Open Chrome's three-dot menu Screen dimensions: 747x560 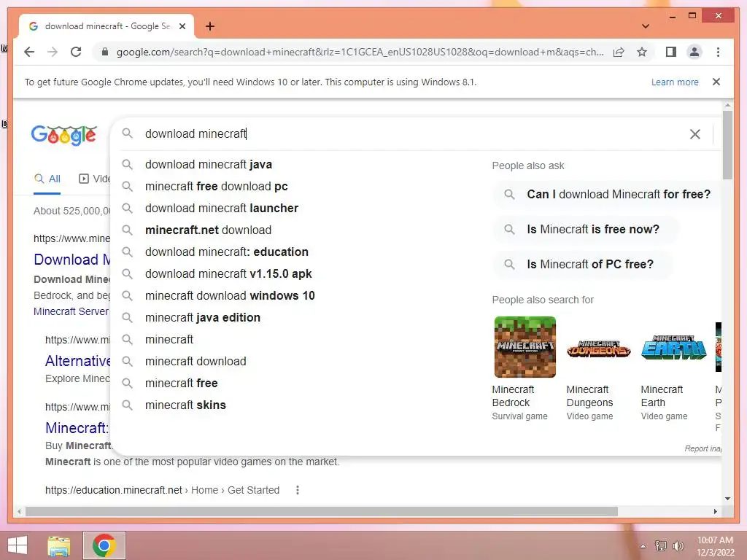tap(718, 52)
